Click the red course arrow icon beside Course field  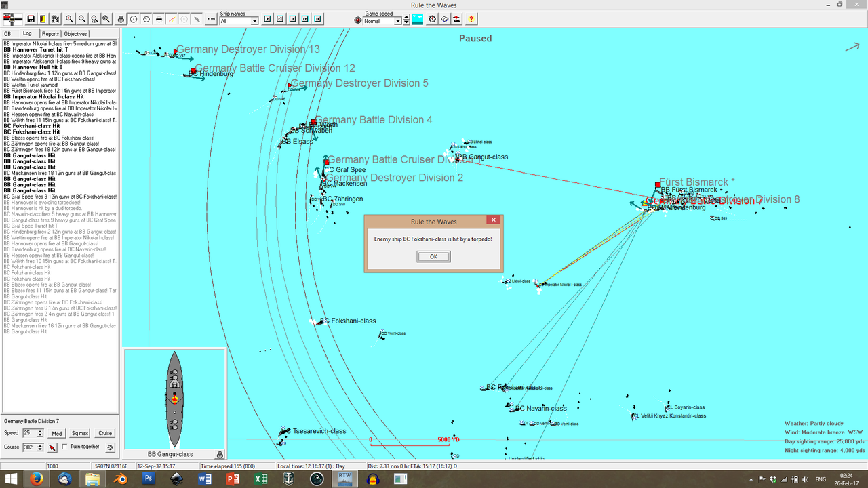click(x=52, y=447)
